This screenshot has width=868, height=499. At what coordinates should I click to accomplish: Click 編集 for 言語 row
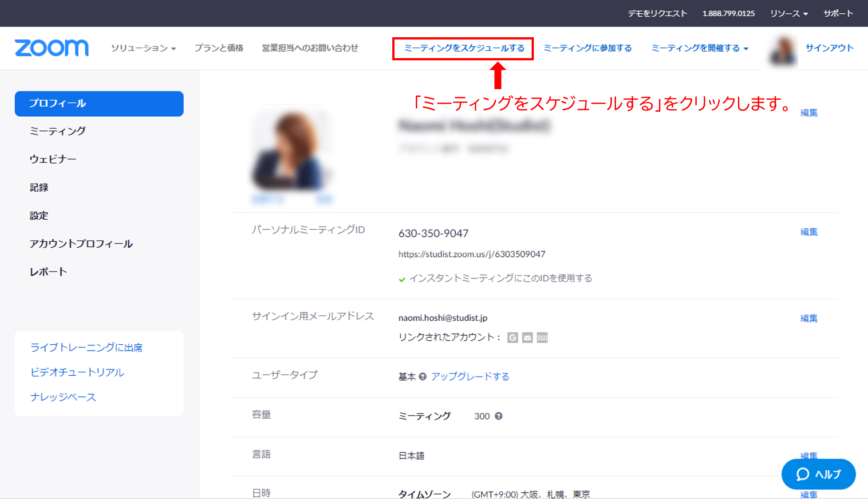(x=809, y=455)
